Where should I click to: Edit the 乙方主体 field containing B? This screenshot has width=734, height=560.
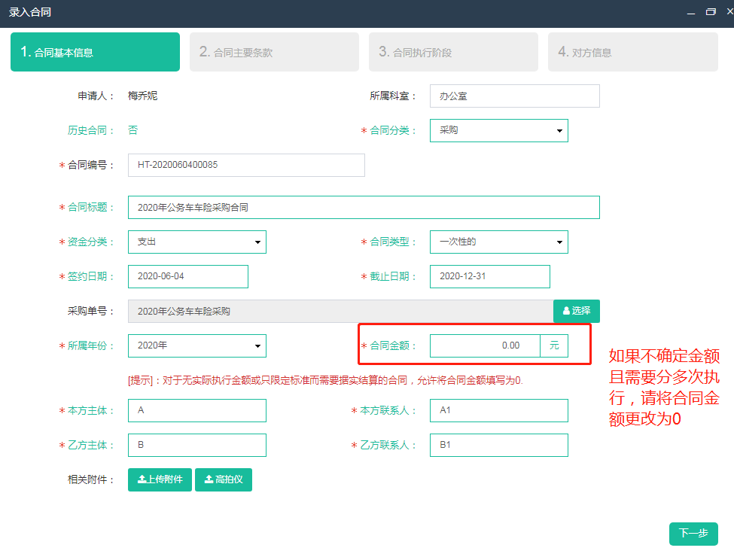197,446
